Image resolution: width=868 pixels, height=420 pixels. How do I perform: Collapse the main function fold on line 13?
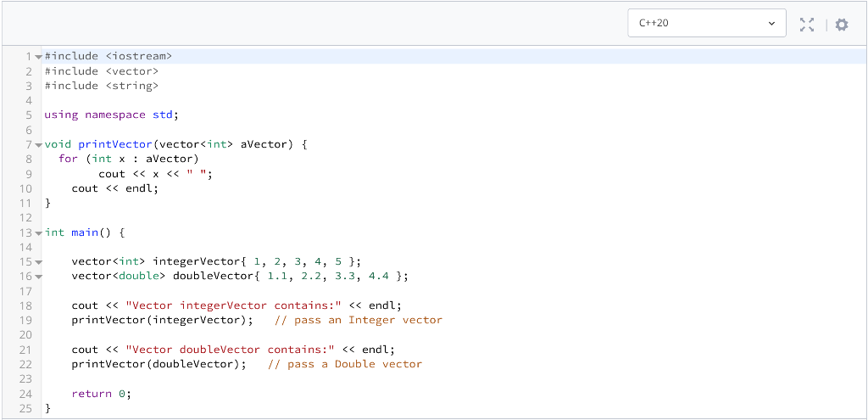click(38, 232)
